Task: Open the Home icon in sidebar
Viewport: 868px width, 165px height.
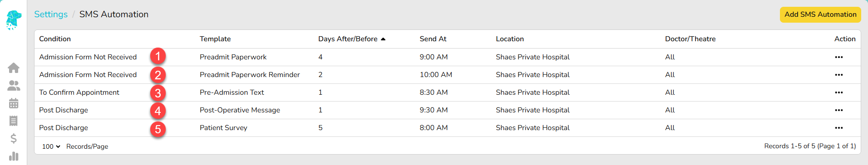Action: pyautogui.click(x=14, y=68)
